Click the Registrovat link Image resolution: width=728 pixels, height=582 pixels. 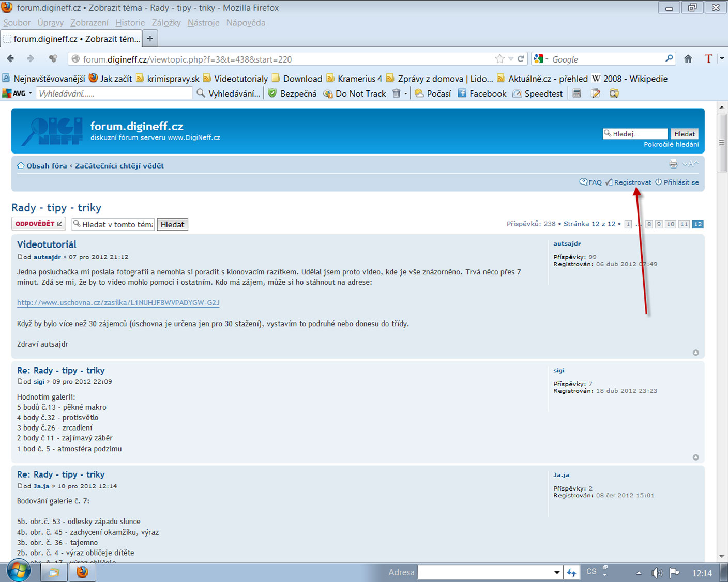click(632, 182)
